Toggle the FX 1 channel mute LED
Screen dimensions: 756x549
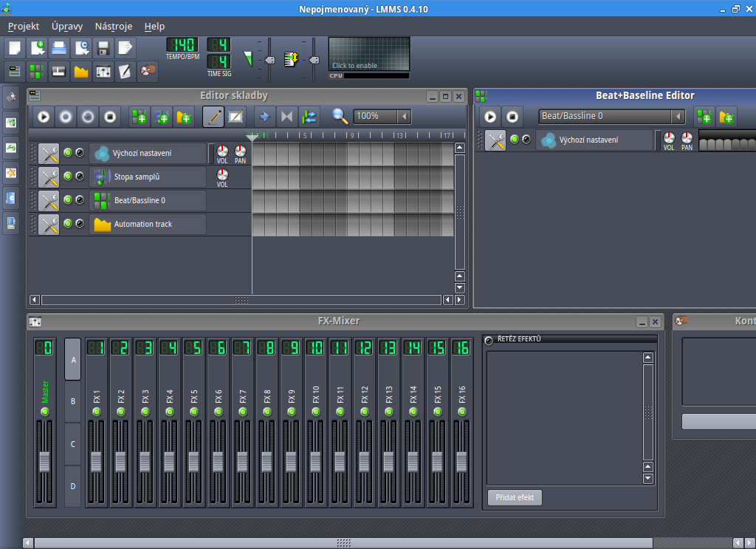click(x=96, y=412)
